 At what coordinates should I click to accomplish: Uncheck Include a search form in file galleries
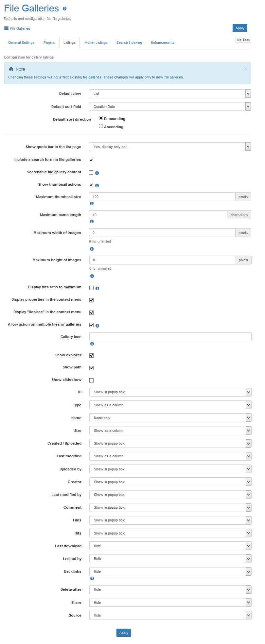click(91, 160)
